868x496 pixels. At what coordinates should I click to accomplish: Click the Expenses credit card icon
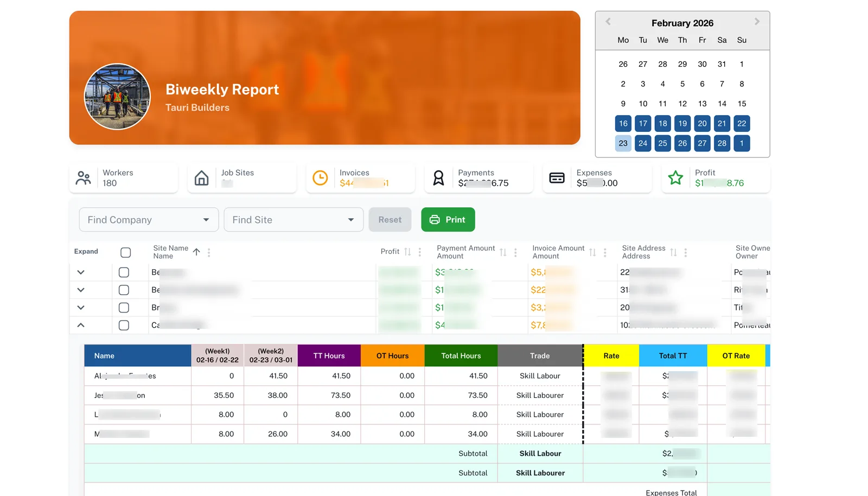(x=557, y=178)
